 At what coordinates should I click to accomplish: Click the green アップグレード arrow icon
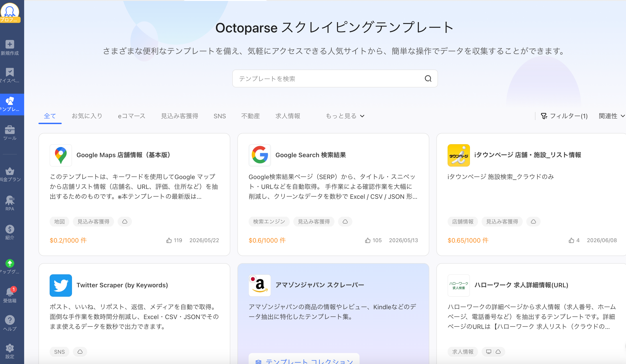(x=10, y=263)
